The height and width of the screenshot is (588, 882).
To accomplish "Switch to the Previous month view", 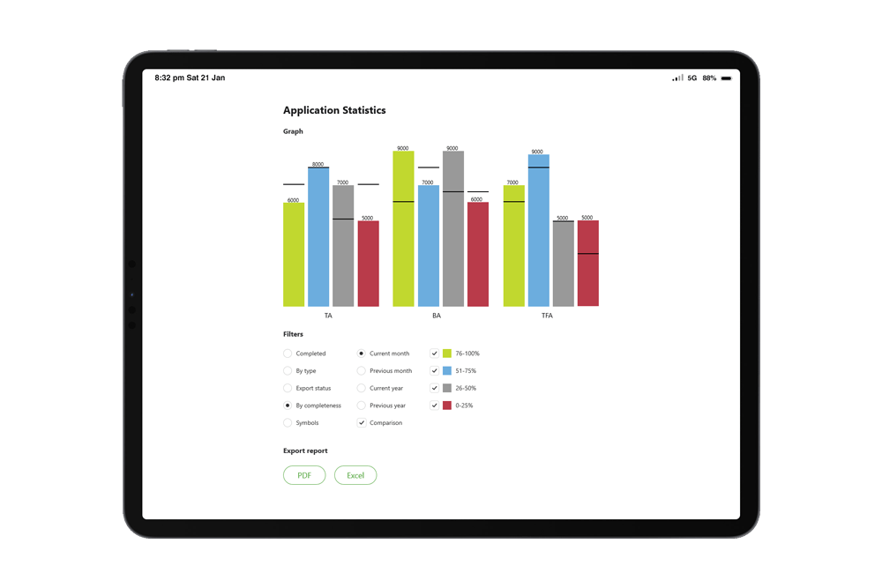I will point(361,370).
